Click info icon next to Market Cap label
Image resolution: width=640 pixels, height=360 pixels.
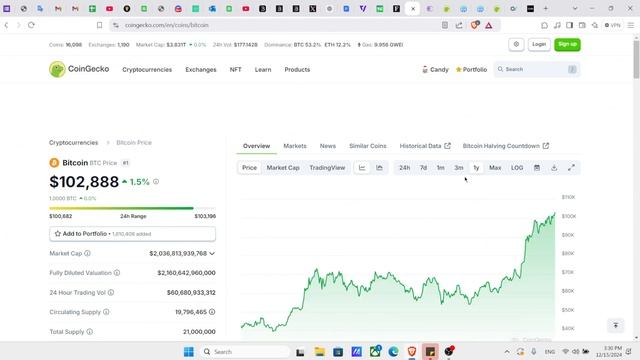(87, 253)
